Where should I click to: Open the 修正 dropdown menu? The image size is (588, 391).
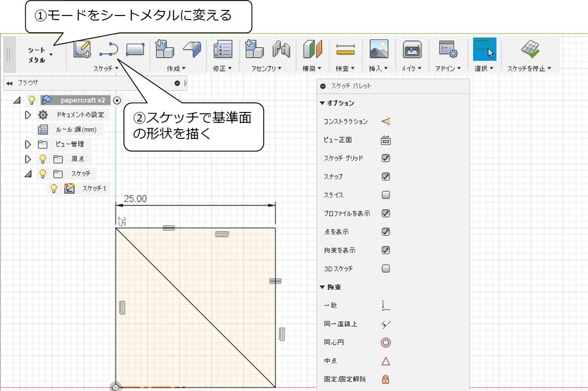(222, 68)
